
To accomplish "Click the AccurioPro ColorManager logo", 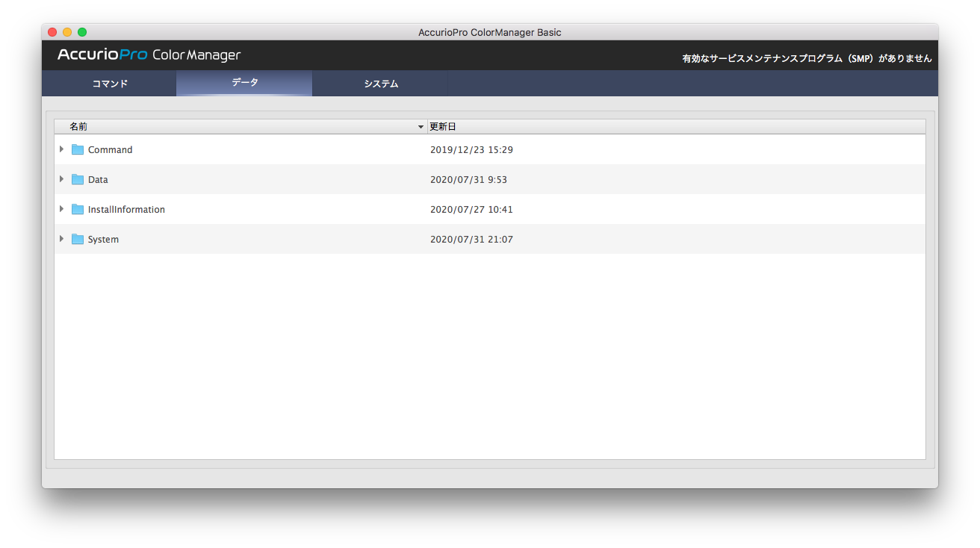I will (149, 55).
